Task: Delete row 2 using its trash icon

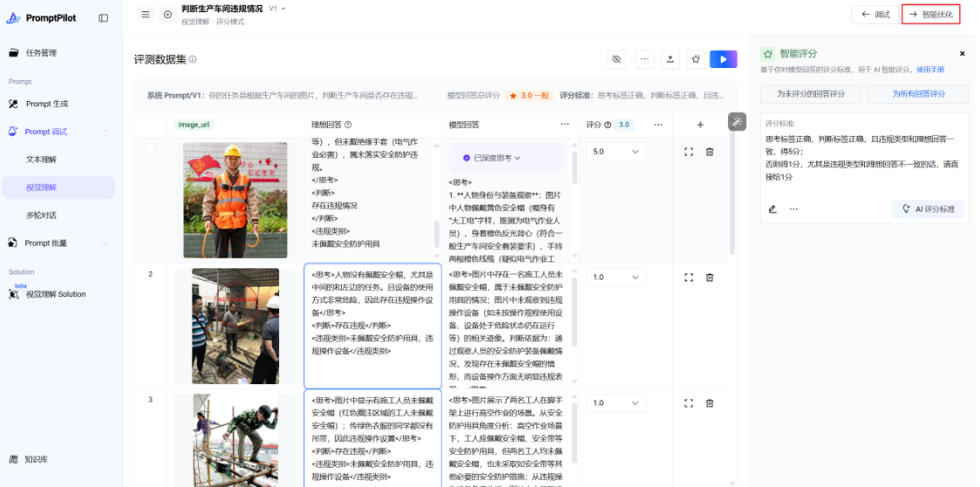Action: click(710, 277)
